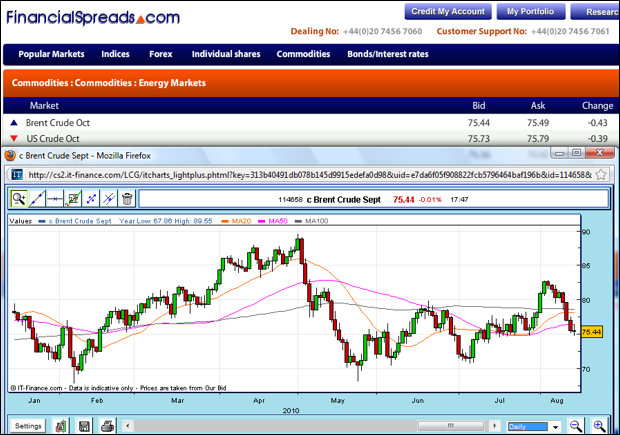Click the Market column header
620x435 pixels.
pyautogui.click(x=44, y=106)
